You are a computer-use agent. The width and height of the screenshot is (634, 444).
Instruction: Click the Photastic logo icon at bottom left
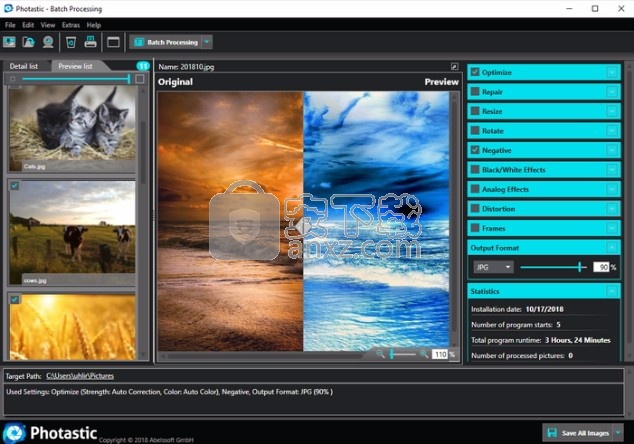[x=15, y=433]
